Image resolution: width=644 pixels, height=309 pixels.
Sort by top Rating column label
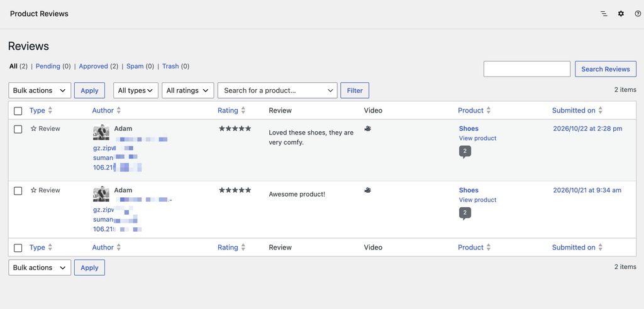point(228,111)
